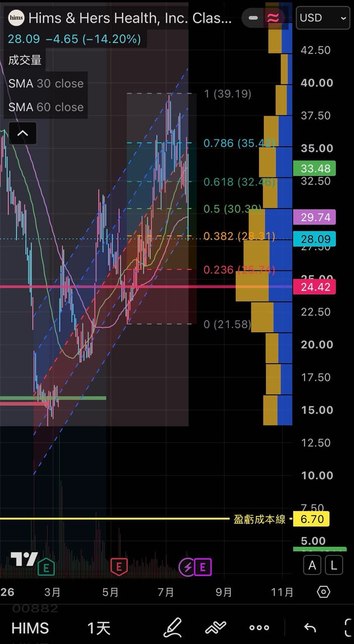The width and height of the screenshot is (354, 644).
Task: Select the SMA 60 close indicator
Action: 46,107
